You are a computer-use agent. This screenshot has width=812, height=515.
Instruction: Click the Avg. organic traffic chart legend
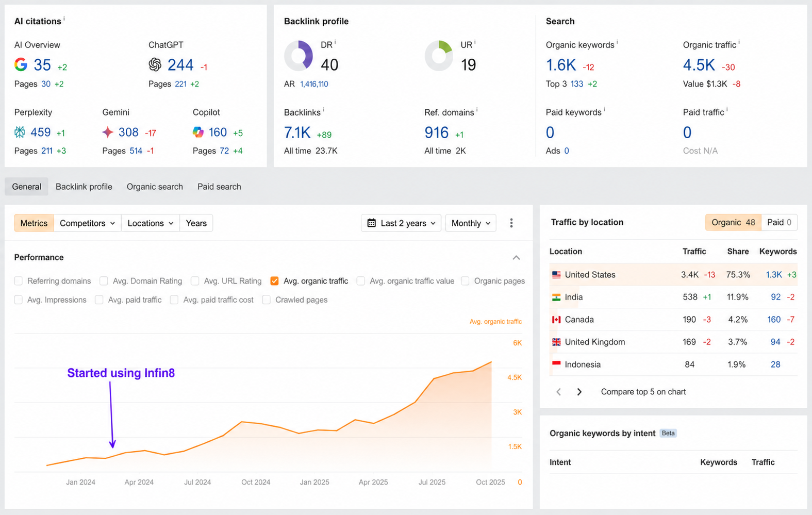coord(495,322)
